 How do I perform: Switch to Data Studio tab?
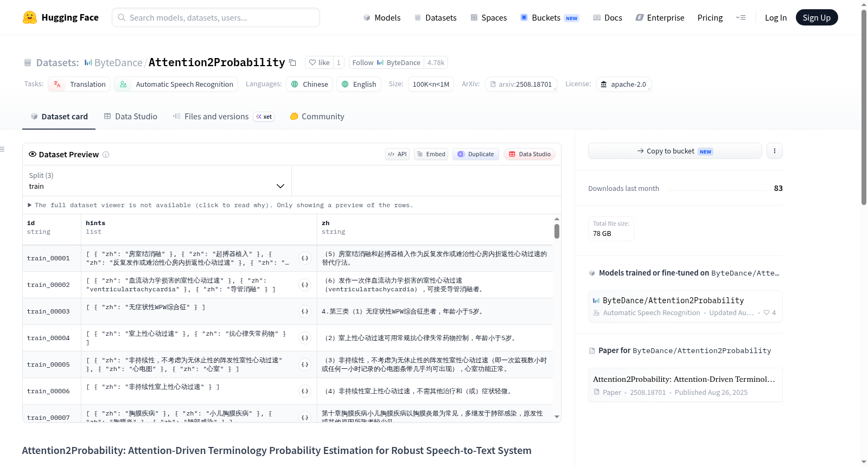tap(131, 117)
